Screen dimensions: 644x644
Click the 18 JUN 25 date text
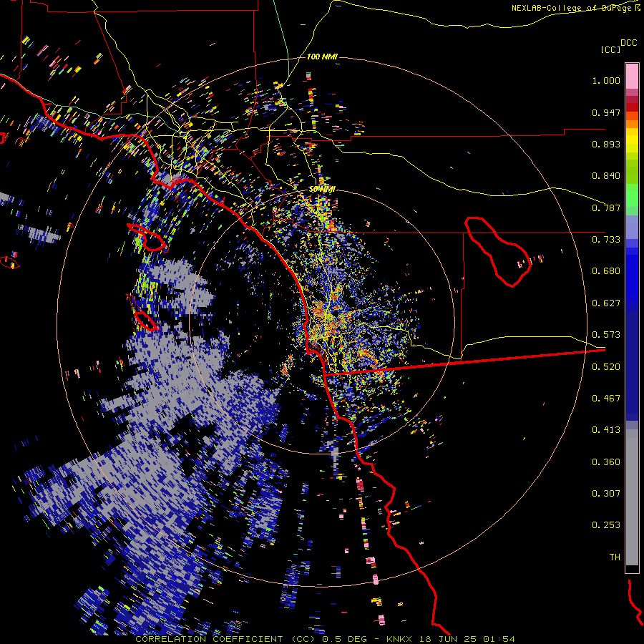[449, 639]
